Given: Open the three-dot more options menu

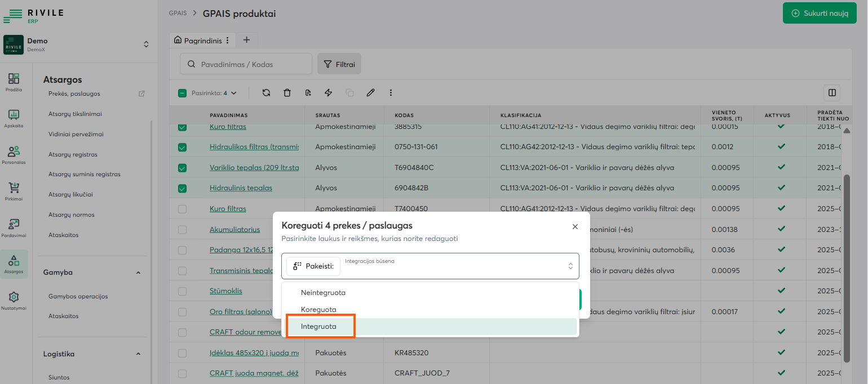Looking at the screenshot, I should point(391,93).
